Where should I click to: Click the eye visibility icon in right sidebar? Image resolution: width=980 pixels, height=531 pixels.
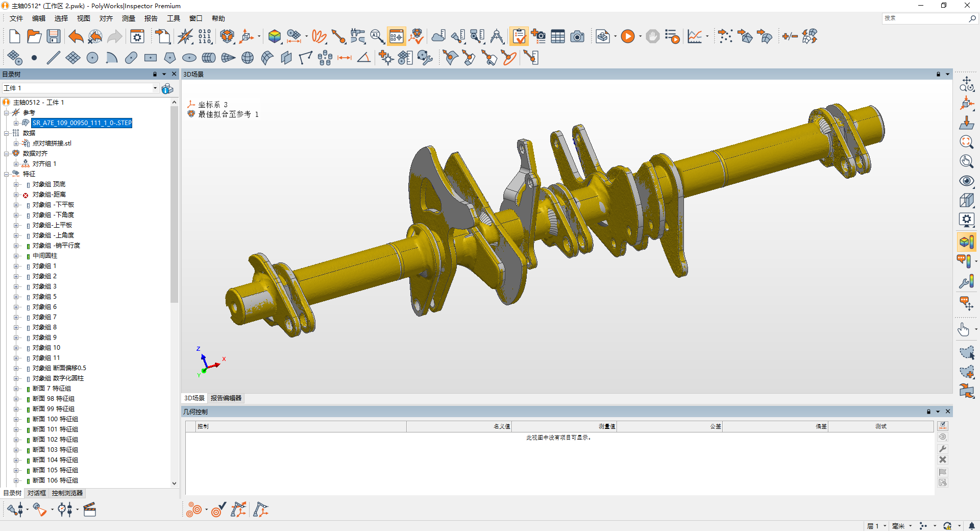pyautogui.click(x=966, y=181)
